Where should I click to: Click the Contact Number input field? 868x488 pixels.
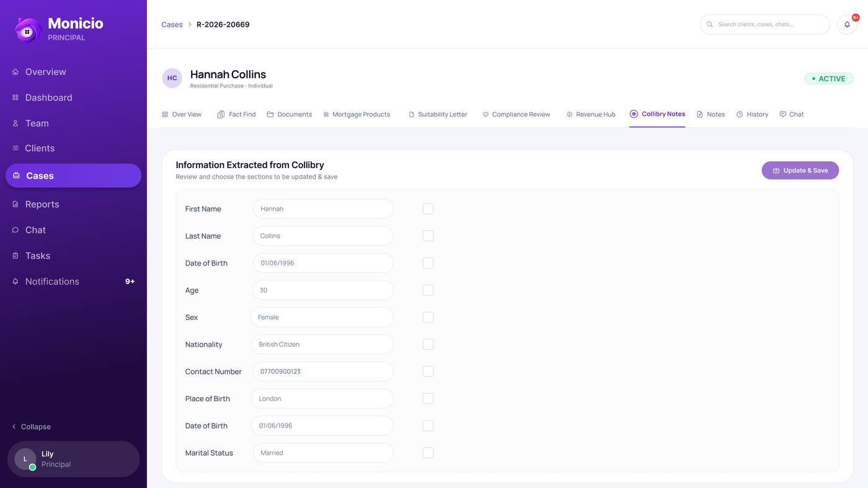322,371
